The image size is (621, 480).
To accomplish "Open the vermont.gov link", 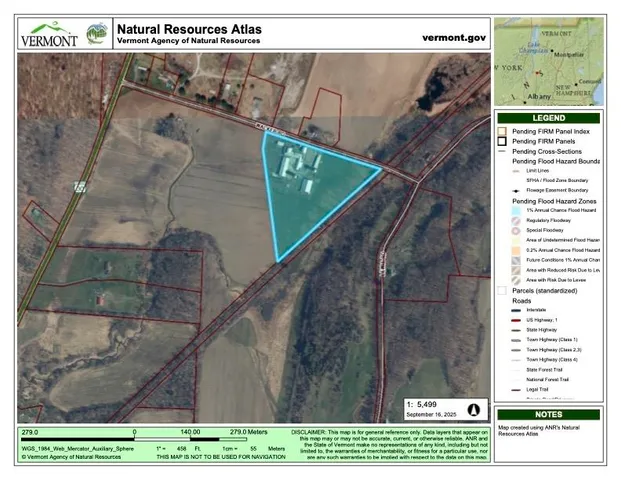I will (455, 36).
